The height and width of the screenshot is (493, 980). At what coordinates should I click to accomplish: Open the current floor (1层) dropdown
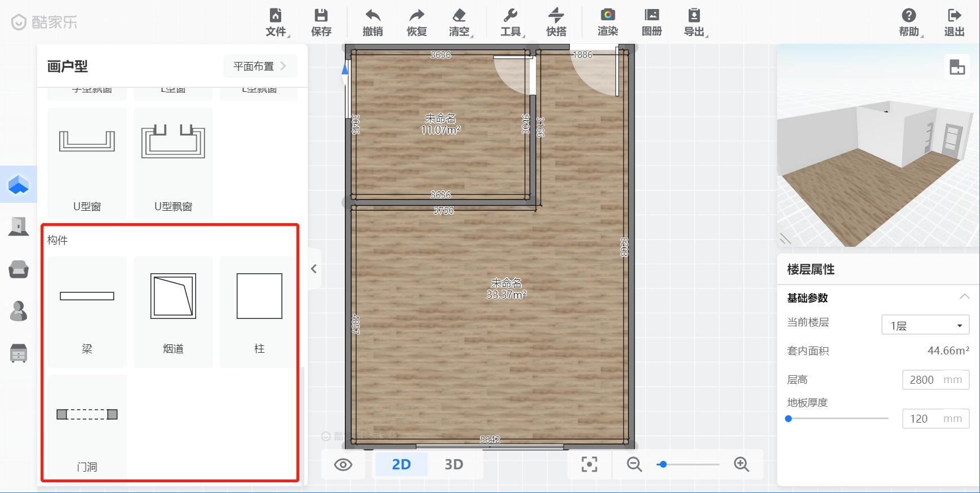925,325
